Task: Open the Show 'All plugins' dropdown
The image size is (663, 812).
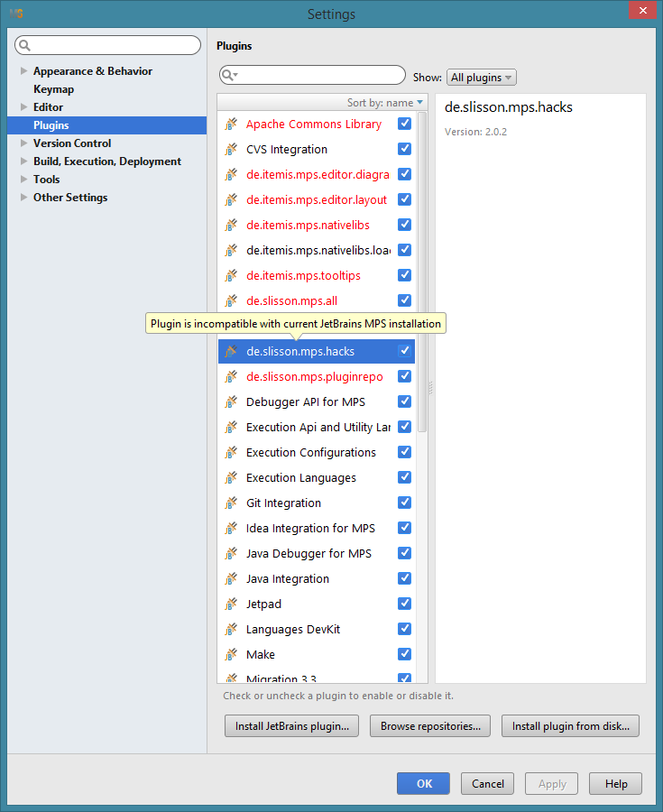Action: pyautogui.click(x=482, y=78)
